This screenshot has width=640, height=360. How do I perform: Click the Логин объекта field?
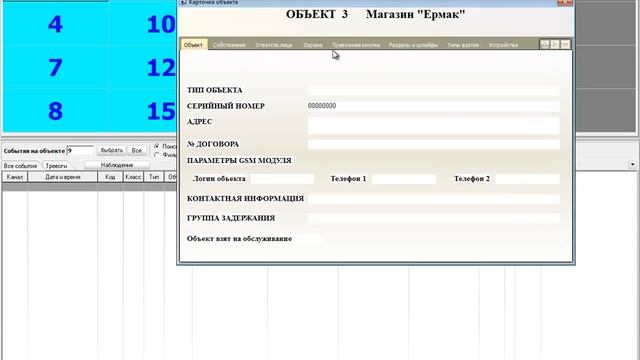click(x=282, y=179)
